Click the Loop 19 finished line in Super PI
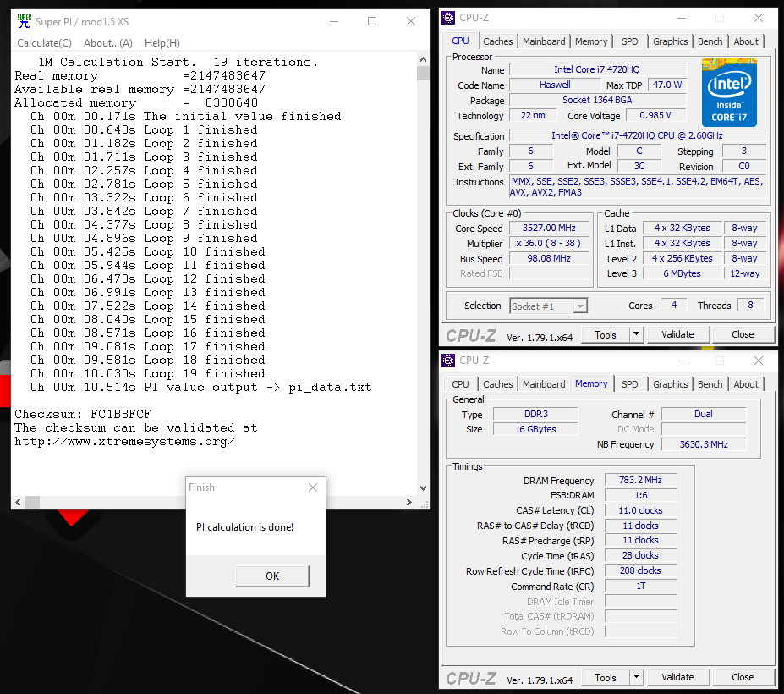The height and width of the screenshot is (694, 784). (x=148, y=374)
